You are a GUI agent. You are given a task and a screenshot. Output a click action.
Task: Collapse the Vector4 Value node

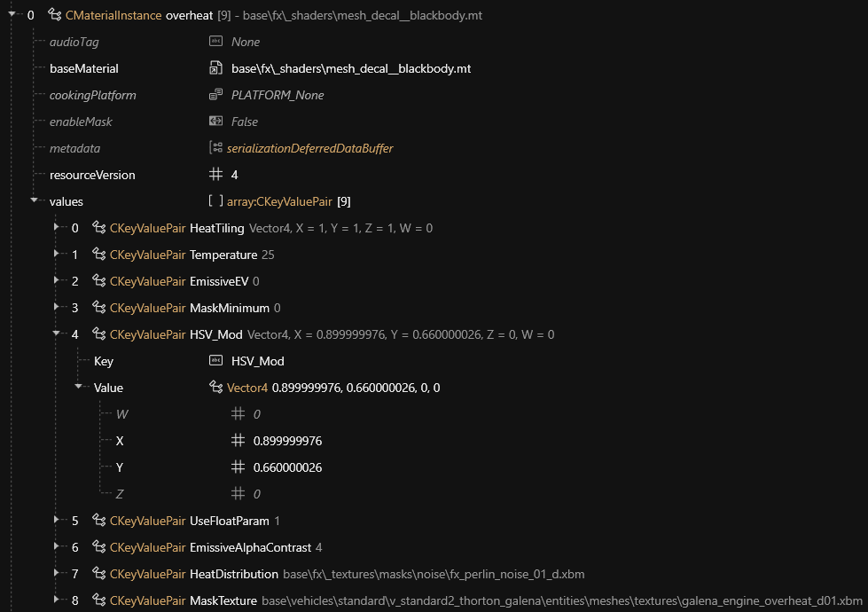pos(79,387)
